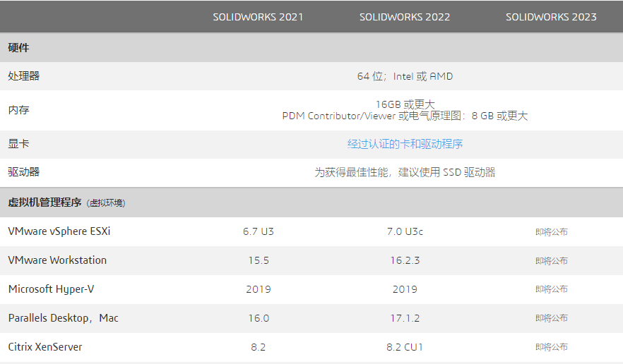Click the 16.0 cell

[259, 318]
